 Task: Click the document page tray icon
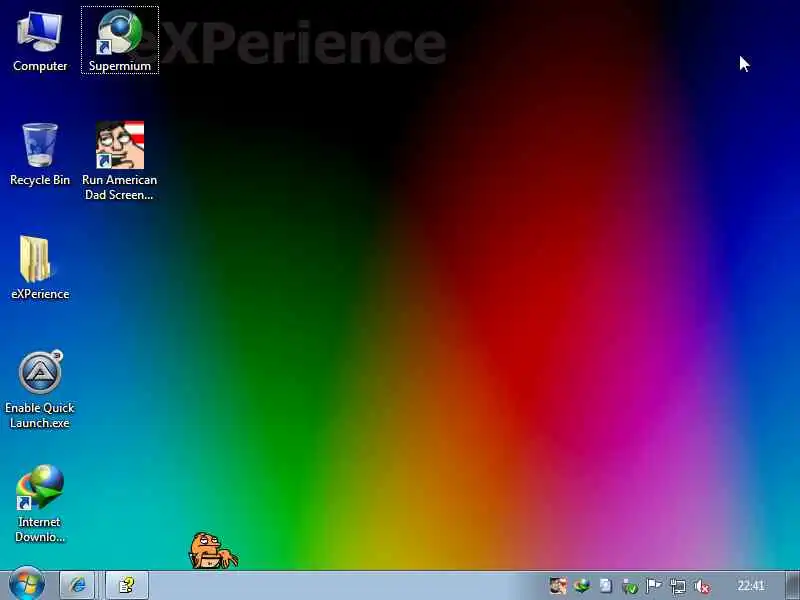click(606, 586)
